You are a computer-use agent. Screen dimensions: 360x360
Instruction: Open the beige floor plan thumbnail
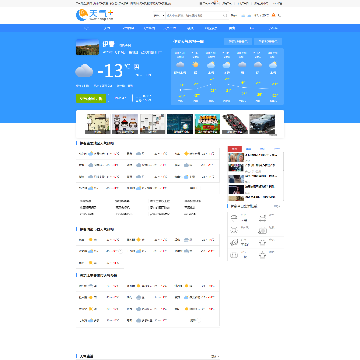click(97, 124)
